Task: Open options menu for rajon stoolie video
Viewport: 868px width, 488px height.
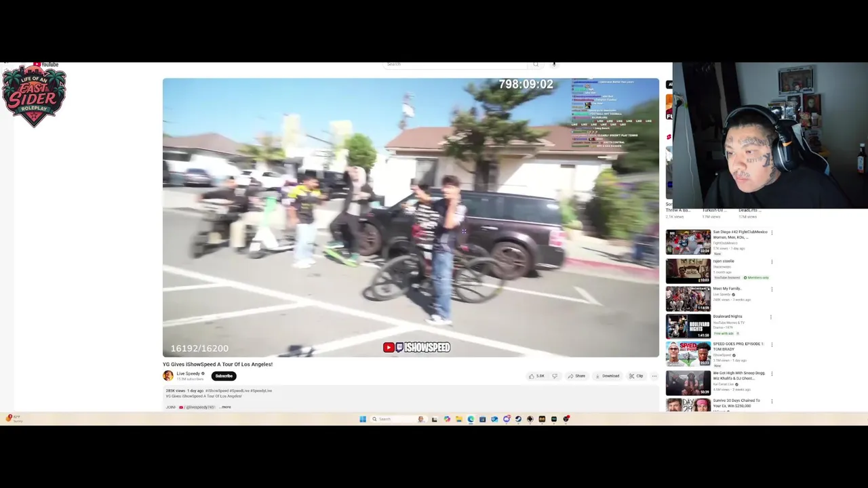Action: pos(771,262)
